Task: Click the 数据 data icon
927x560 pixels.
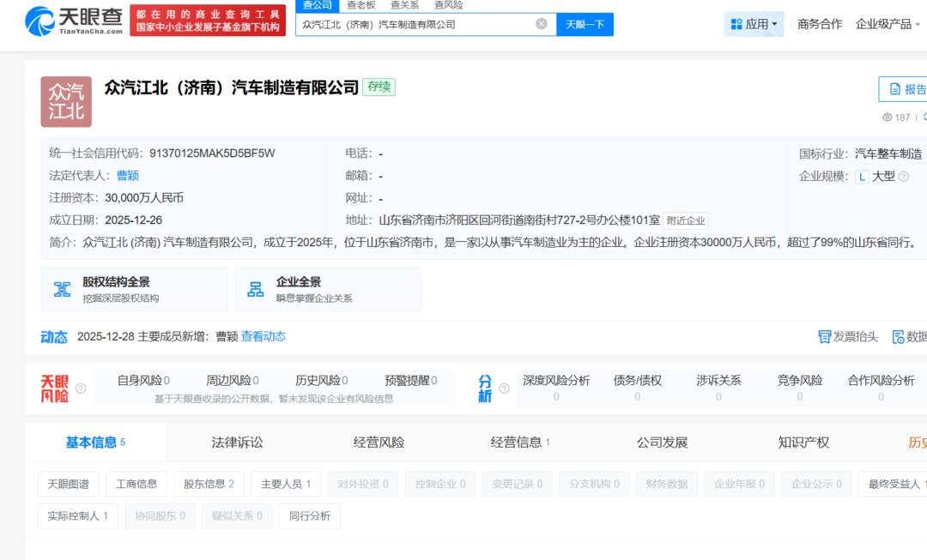Action: 899,336
